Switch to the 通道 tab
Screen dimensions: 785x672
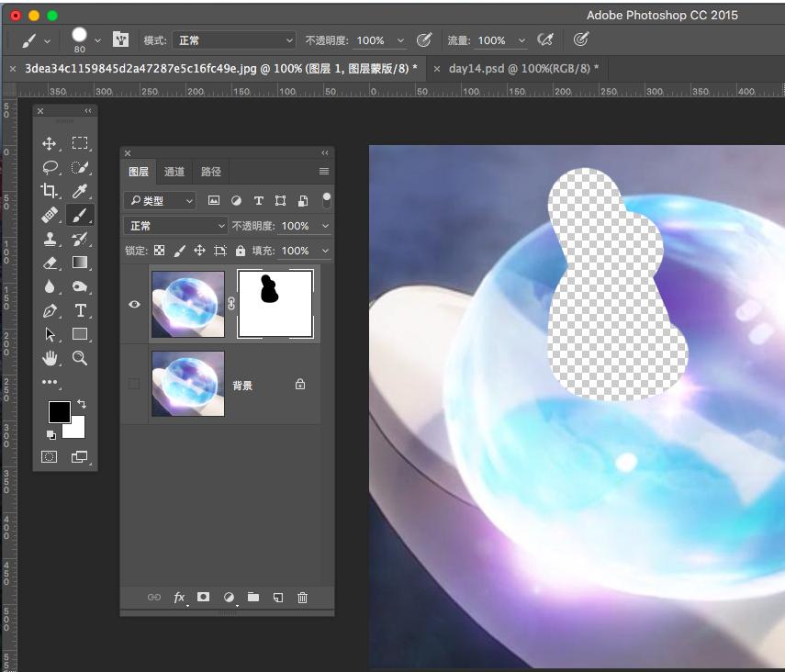pos(174,172)
